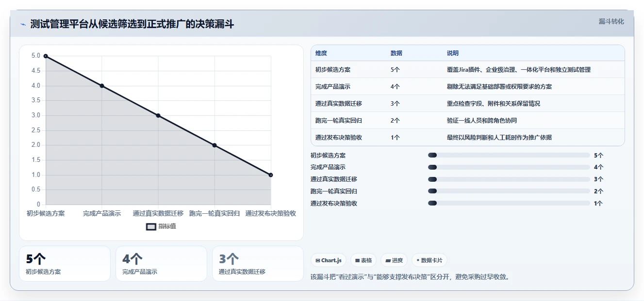Click the x-axis label 跑完一轮真实回归
The width and height of the screenshot is (644, 301).
coord(215,213)
